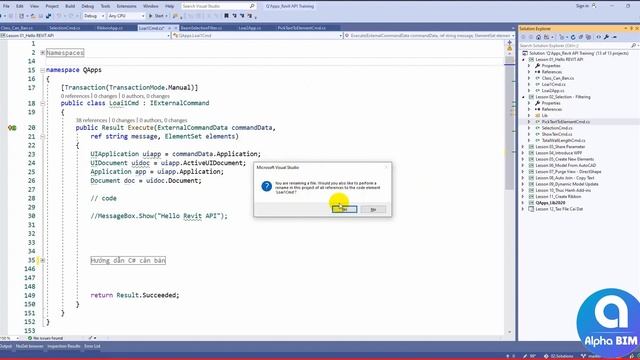Image resolution: width=640 pixels, height=360 pixels.
Task: Select Loai1Cmd.cs in Solution Explorer
Action: (553, 84)
